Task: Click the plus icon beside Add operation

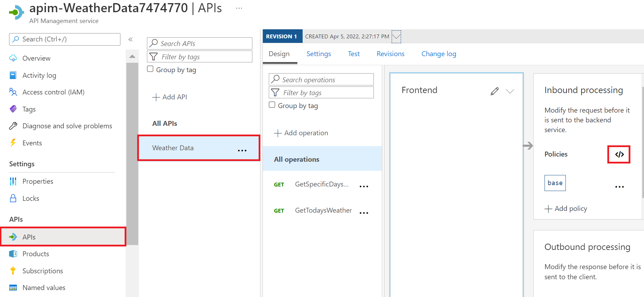Action: click(278, 133)
